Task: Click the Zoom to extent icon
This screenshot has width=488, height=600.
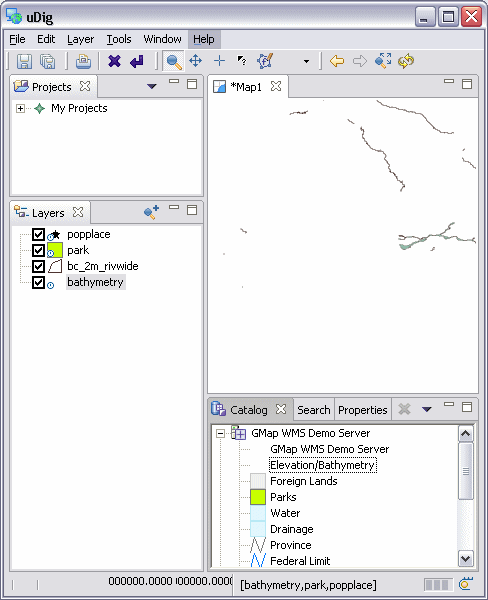Action: 383,61
